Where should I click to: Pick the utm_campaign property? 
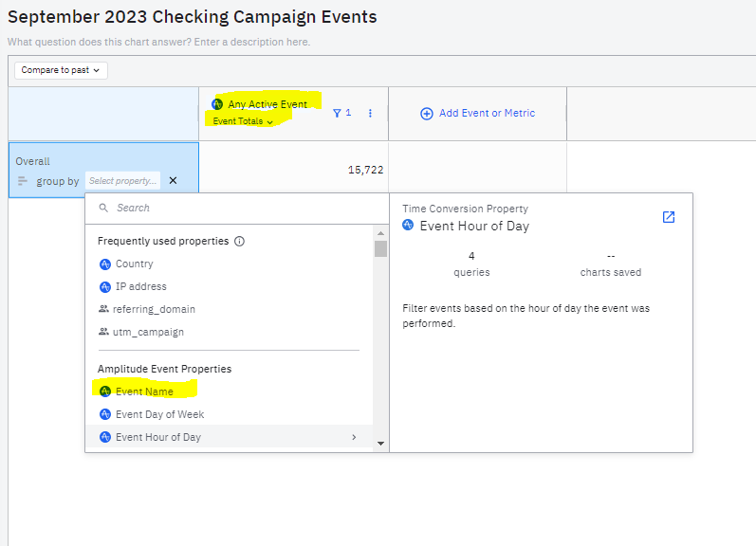pyautogui.click(x=147, y=332)
